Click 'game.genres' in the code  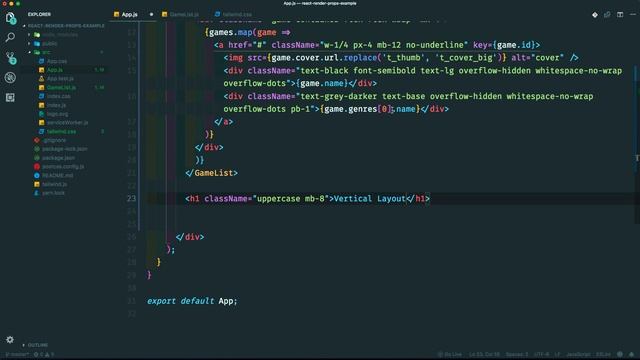click(350, 109)
